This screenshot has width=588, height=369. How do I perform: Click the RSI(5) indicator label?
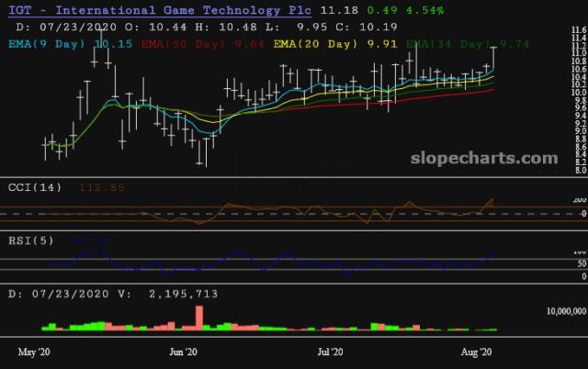click(31, 240)
